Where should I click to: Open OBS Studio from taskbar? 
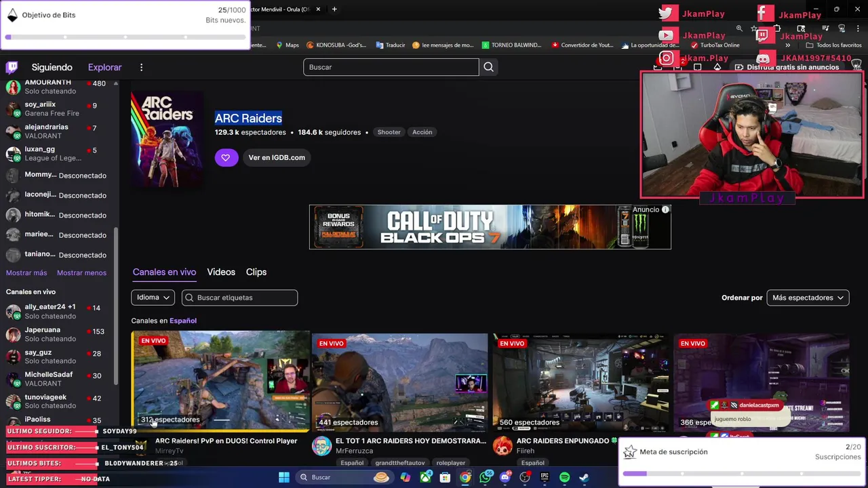point(524,477)
